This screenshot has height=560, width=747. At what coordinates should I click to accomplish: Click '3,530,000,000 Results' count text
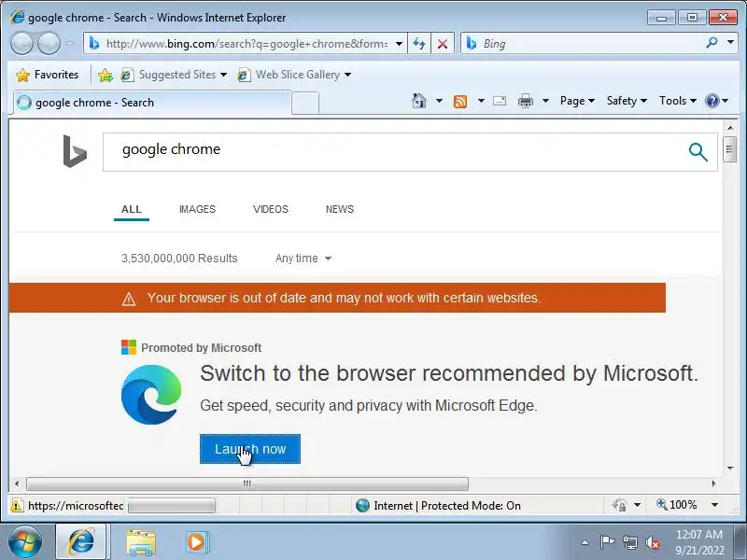click(179, 259)
